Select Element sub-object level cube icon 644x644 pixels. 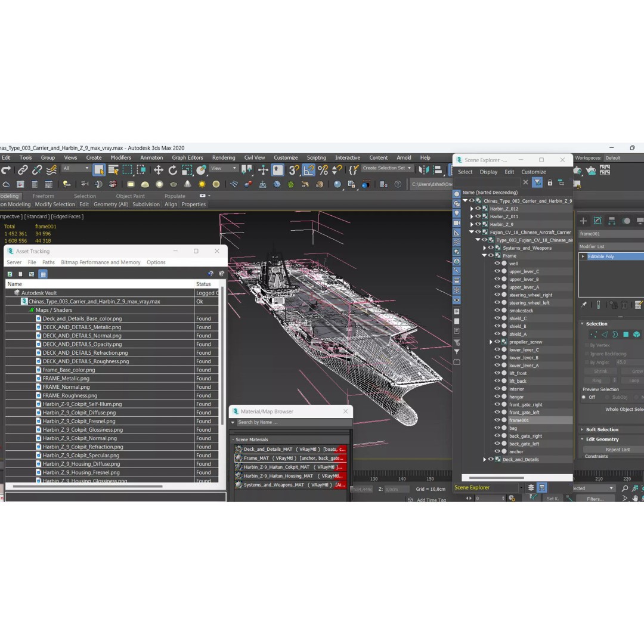pos(637,335)
